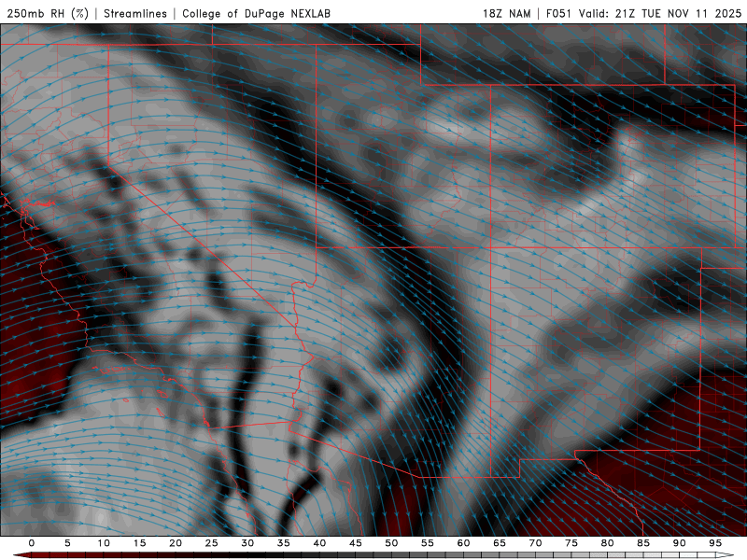Select the '90' scale label

(680, 543)
